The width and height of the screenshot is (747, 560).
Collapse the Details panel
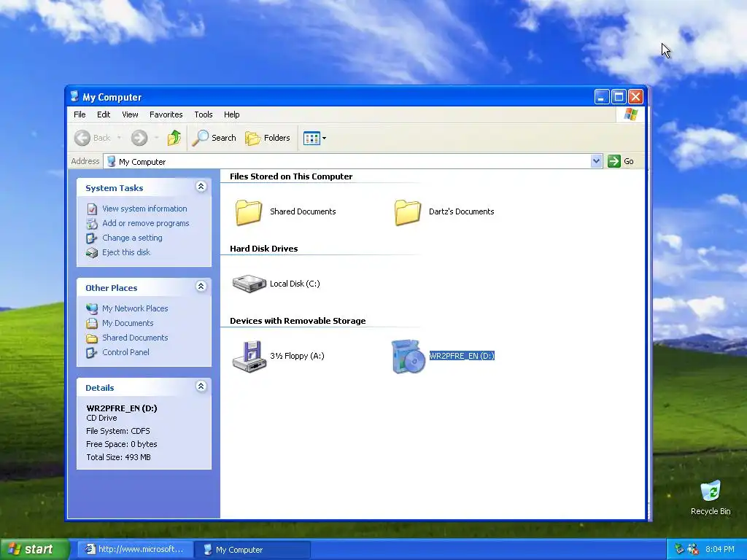tap(201, 386)
